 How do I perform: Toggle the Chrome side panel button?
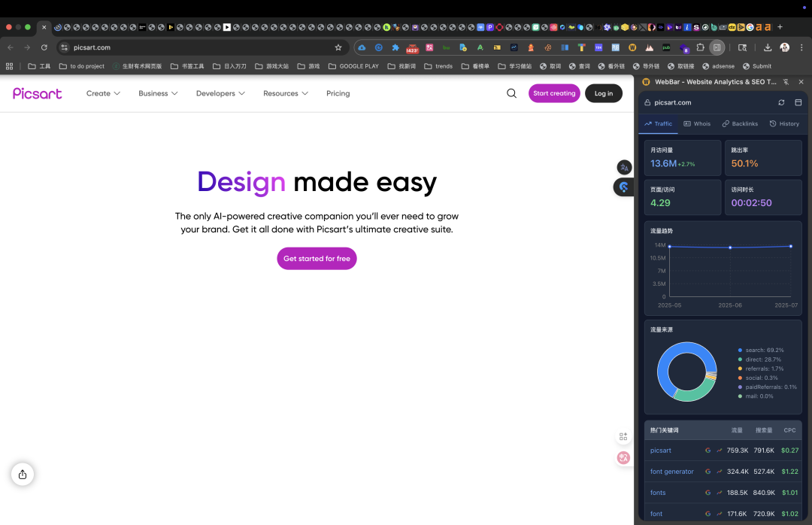717,47
